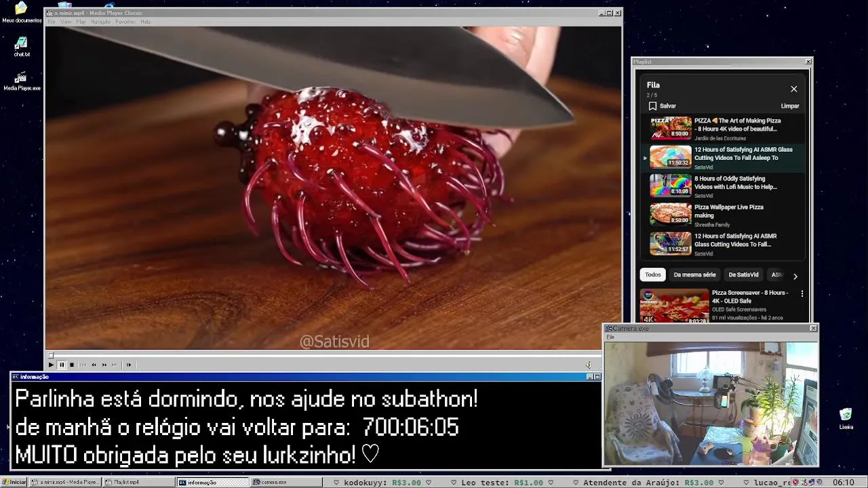This screenshot has width=868, height=488.
Task: Click the Pizza Screensaver 8 Hours video title
Action: (750, 296)
